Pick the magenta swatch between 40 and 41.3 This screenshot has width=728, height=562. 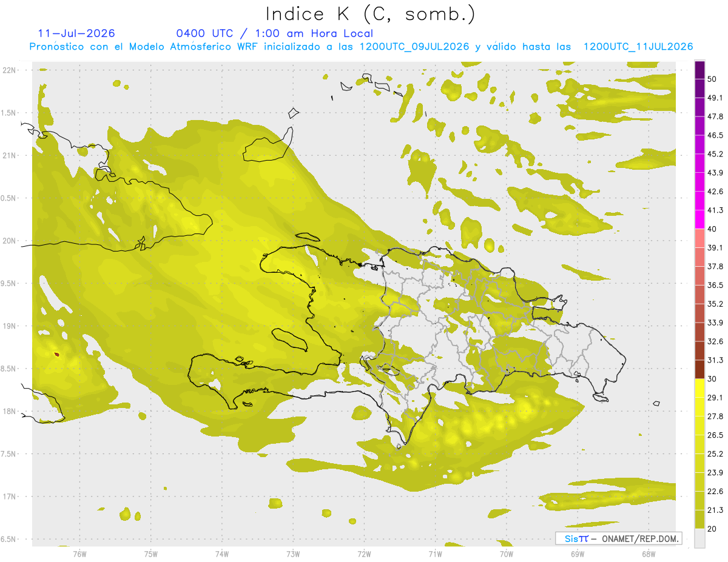(x=699, y=219)
